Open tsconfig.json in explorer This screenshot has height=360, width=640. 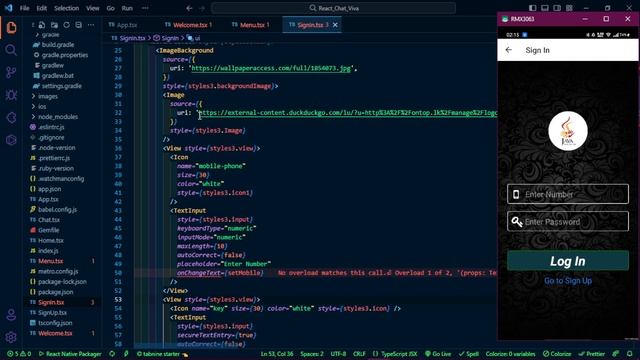55,323
